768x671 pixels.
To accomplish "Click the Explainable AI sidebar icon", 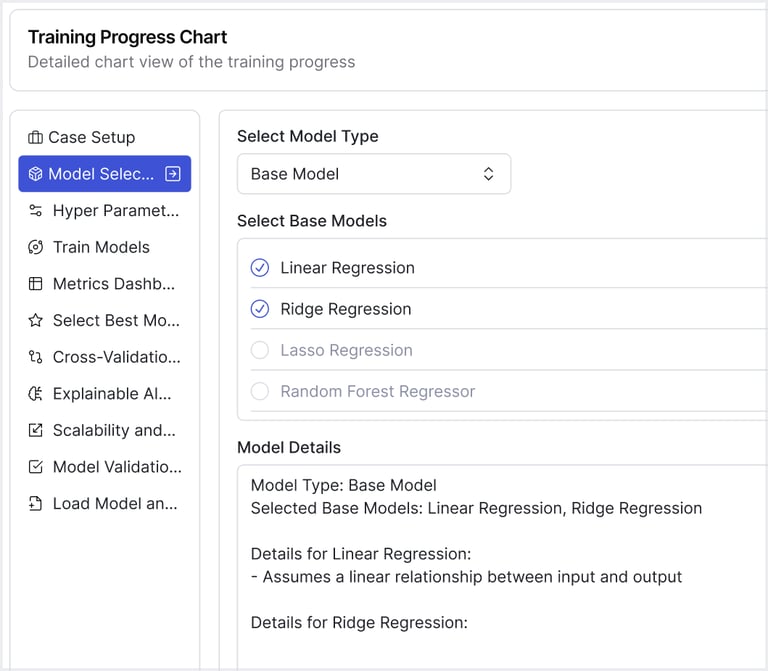I will pyautogui.click(x=36, y=394).
